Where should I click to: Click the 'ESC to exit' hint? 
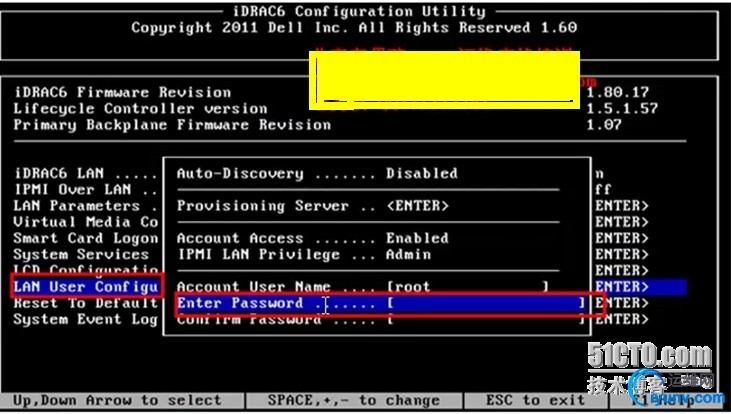[x=535, y=400]
